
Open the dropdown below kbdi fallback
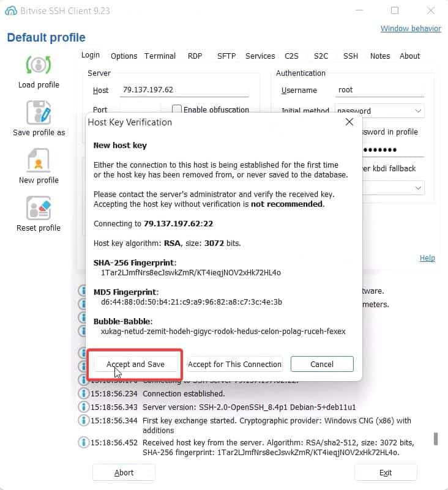[x=418, y=188]
